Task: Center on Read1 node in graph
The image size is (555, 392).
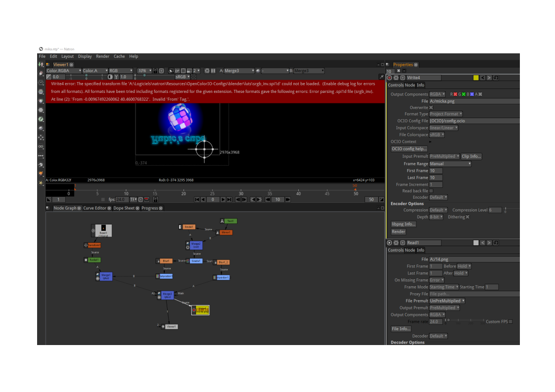Action: coord(403,243)
